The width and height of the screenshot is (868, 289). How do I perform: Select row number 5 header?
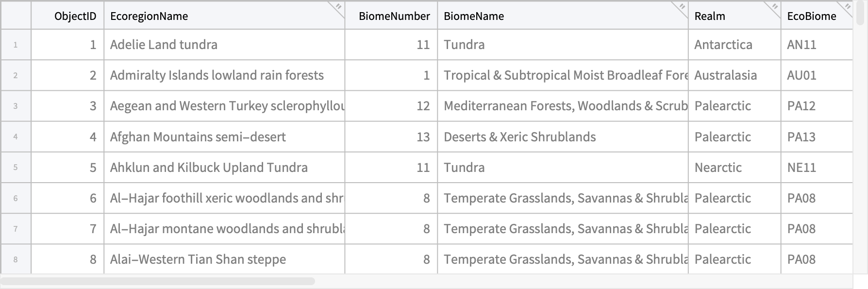tap(16, 168)
